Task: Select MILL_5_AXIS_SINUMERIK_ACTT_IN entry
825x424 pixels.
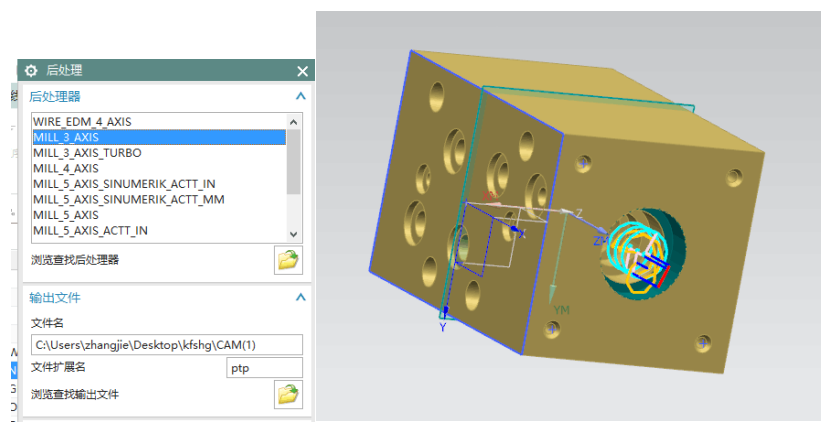Action: [x=124, y=184]
